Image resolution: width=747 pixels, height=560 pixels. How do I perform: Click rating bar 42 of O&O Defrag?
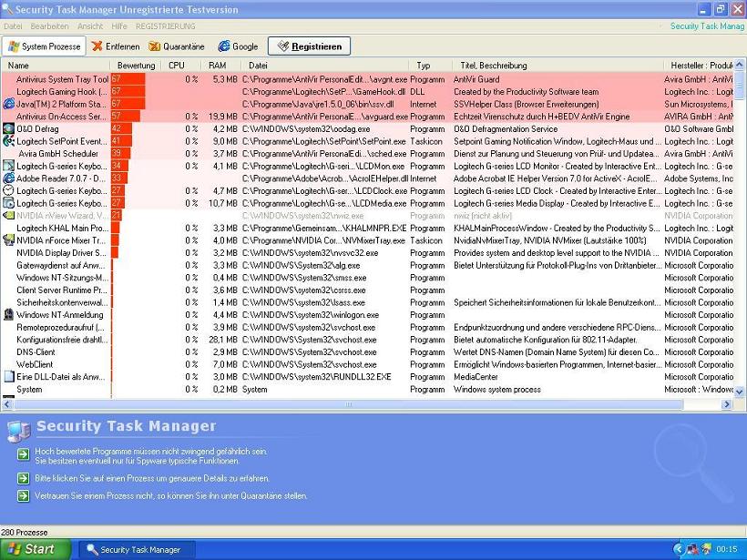tap(121, 128)
